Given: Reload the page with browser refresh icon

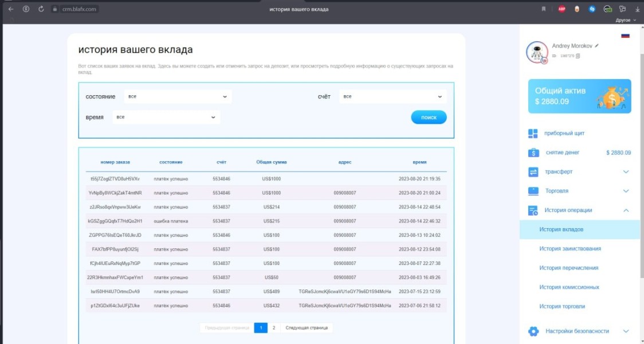Looking at the screenshot, I should click(41, 9).
